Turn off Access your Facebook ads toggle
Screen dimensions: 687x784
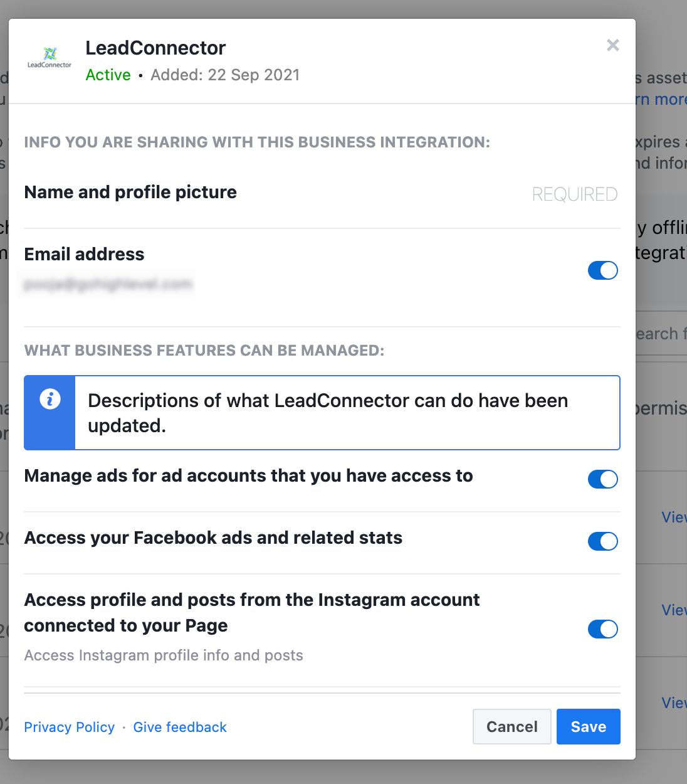tap(603, 541)
